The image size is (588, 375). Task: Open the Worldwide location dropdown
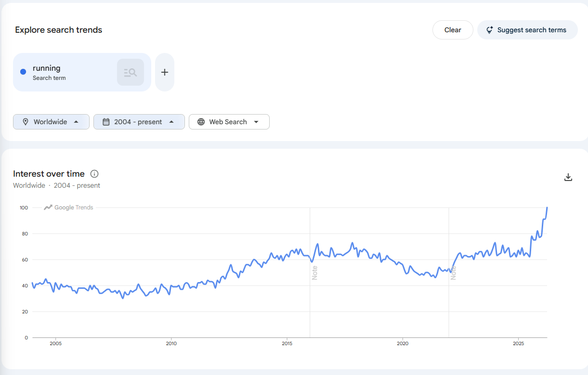click(51, 122)
